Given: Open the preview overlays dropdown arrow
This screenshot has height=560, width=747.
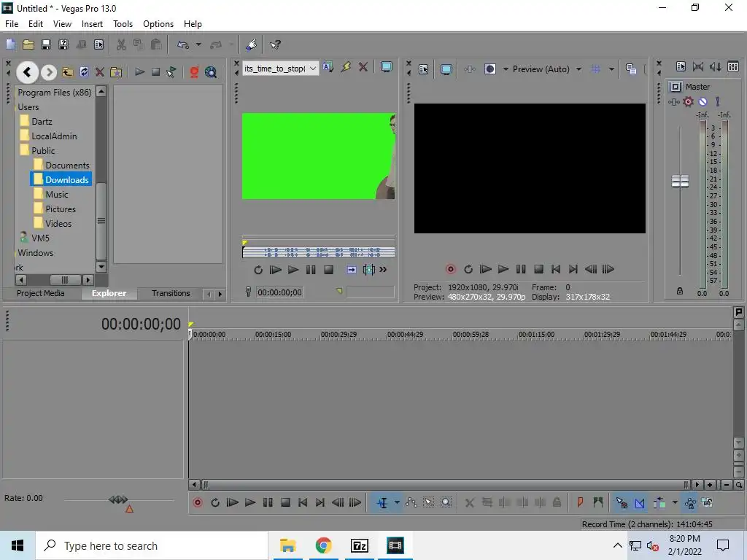Looking at the screenshot, I should (x=611, y=69).
